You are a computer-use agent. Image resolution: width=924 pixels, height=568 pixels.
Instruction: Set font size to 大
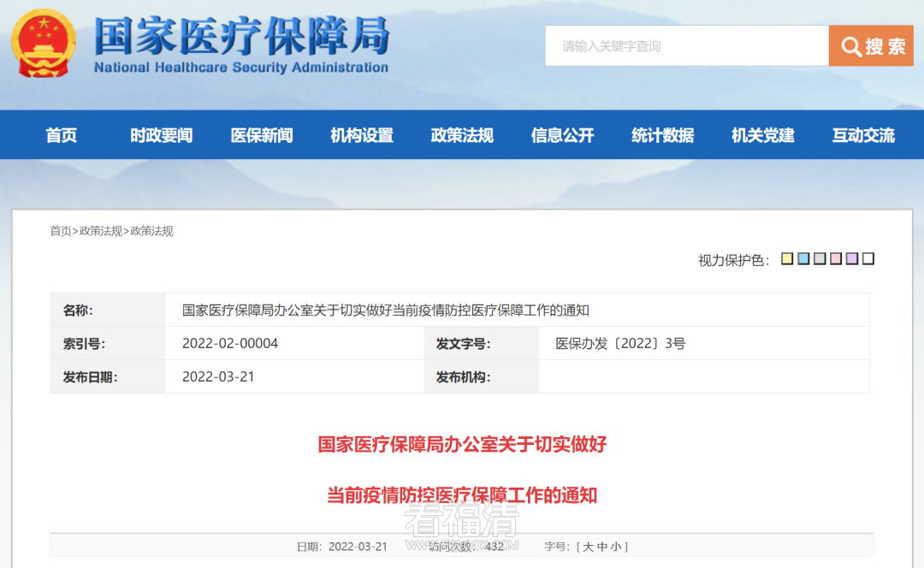tap(588, 547)
